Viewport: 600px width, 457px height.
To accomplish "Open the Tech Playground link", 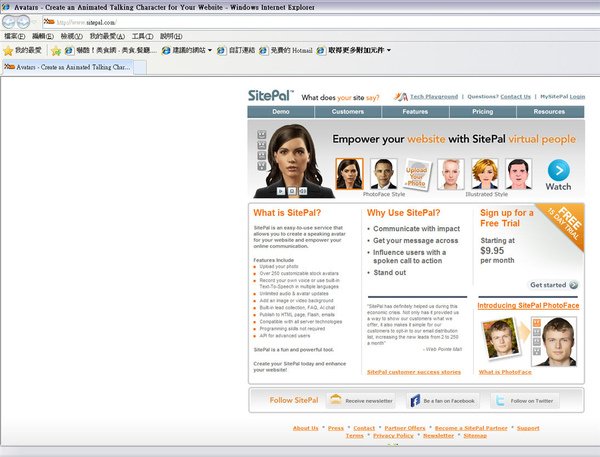I will pyautogui.click(x=434, y=97).
